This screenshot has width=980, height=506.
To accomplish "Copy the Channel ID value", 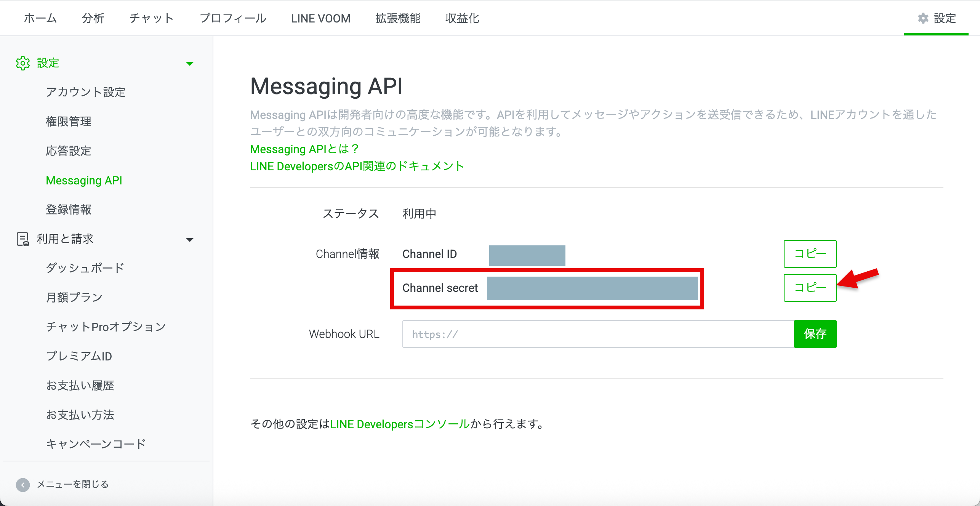I will (810, 254).
